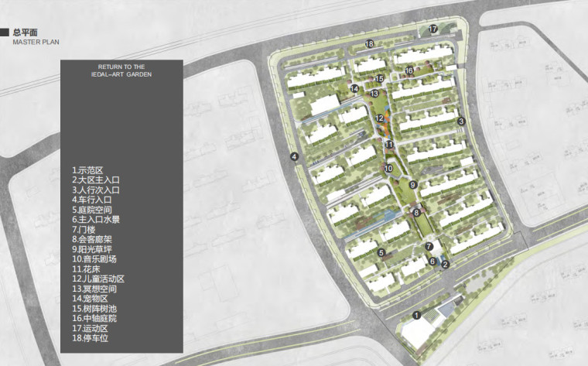Viewport: 588px width, 366px height.
Task: Select legend entry 4.车行入口
Action: [x=92, y=199]
